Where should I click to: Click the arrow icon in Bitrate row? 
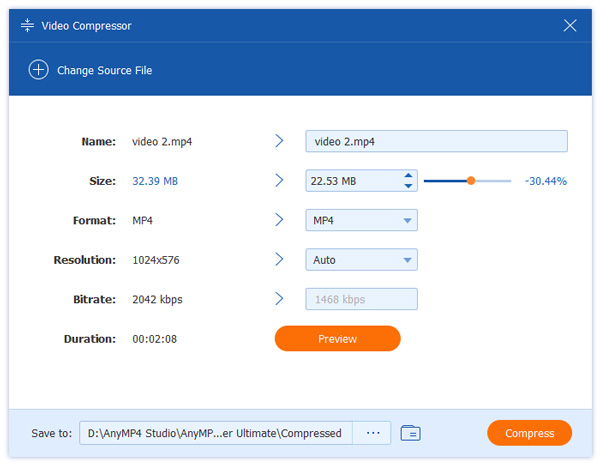coord(279,299)
